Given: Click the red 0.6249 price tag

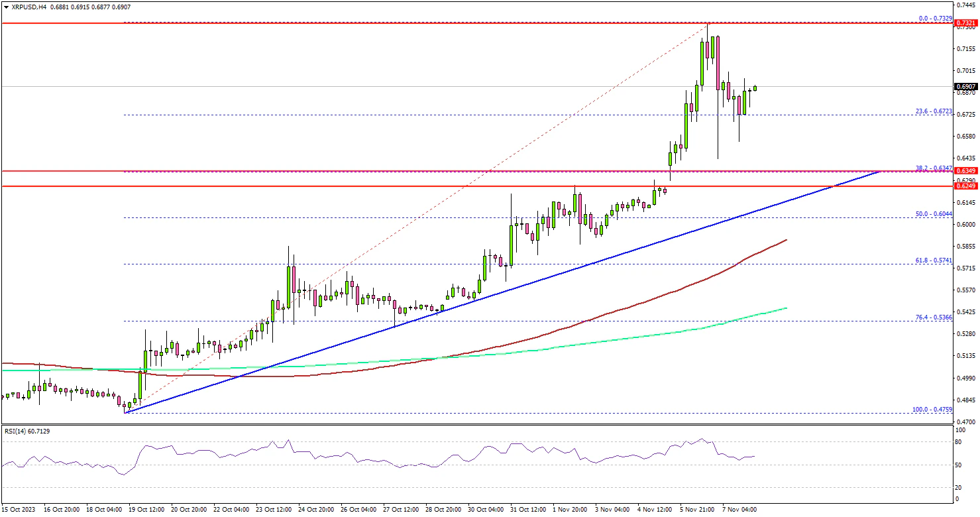Looking at the screenshot, I should (x=965, y=186).
